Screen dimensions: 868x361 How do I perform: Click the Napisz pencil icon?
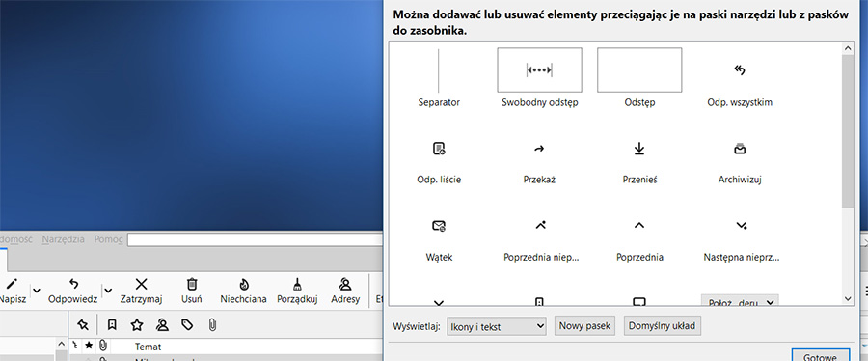tap(13, 284)
